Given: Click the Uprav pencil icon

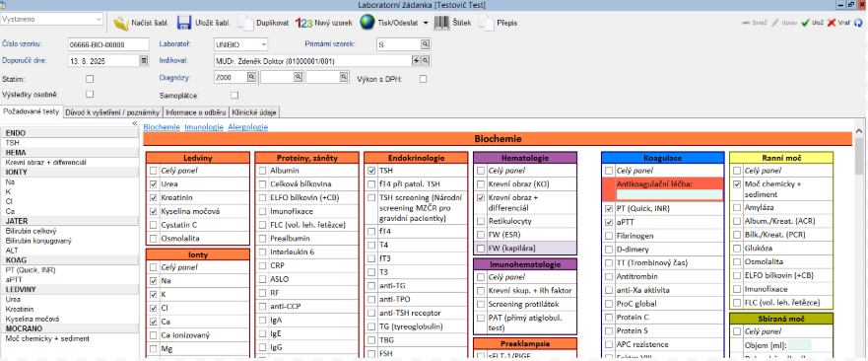Looking at the screenshot, I should tap(775, 23).
